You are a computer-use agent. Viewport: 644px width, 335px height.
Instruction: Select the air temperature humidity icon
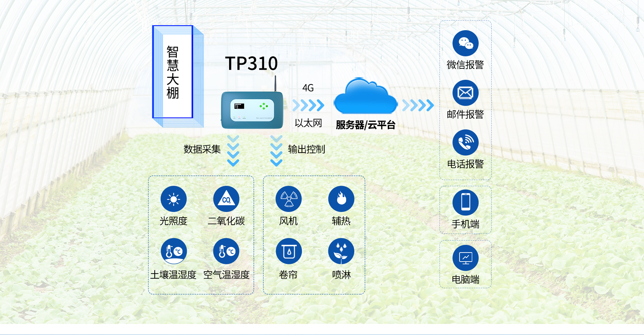tap(226, 251)
